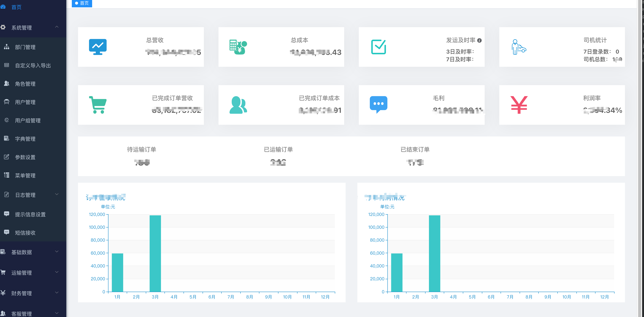Click the dictionary icon for 字典管理
The image size is (644, 317).
coord(7,139)
